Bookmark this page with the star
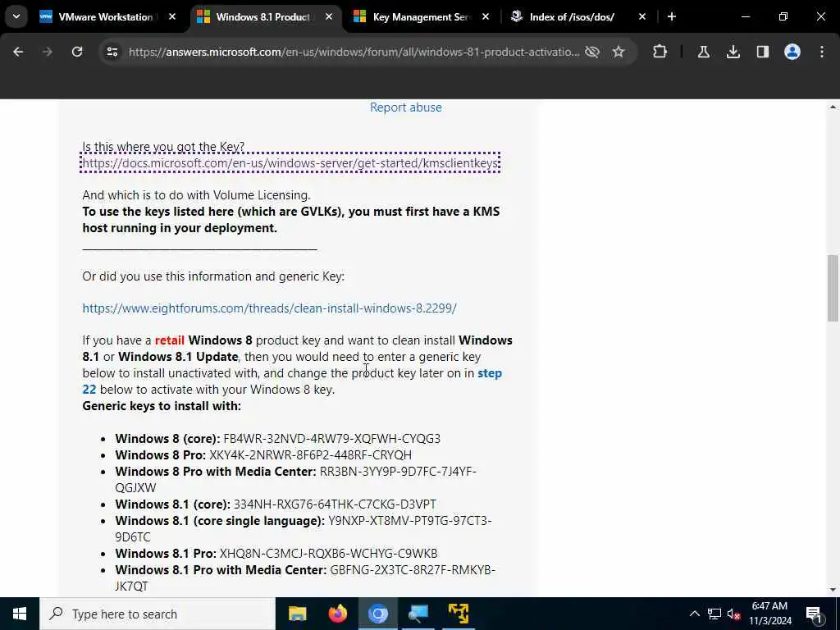This screenshot has width=840, height=630. pyautogui.click(x=619, y=52)
